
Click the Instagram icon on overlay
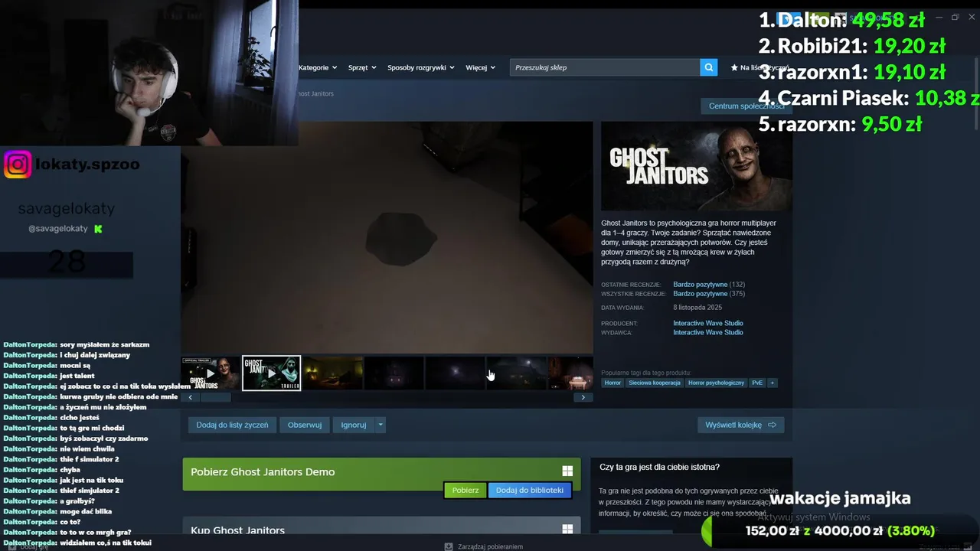(18, 165)
